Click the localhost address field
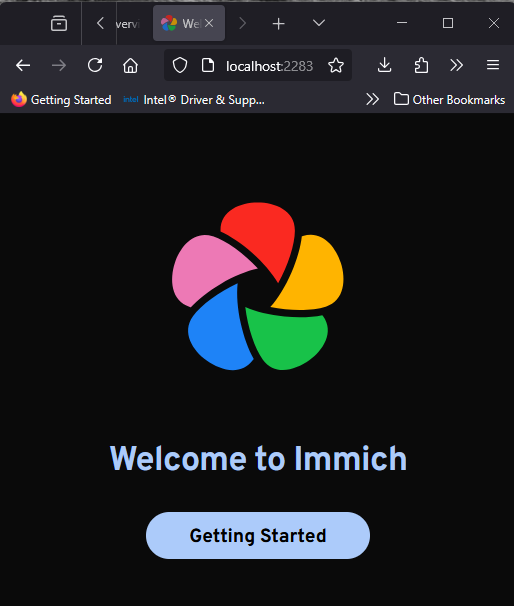 [x=269, y=66]
